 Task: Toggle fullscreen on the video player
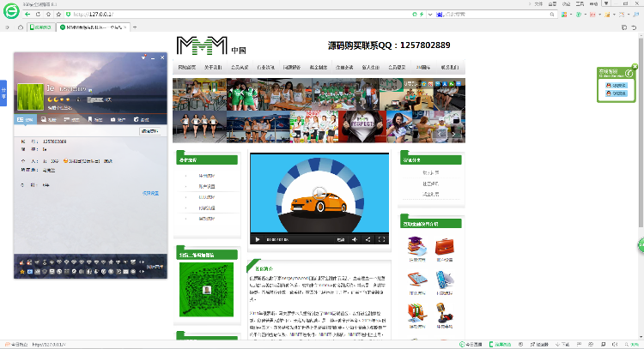(x=381, y=239)
